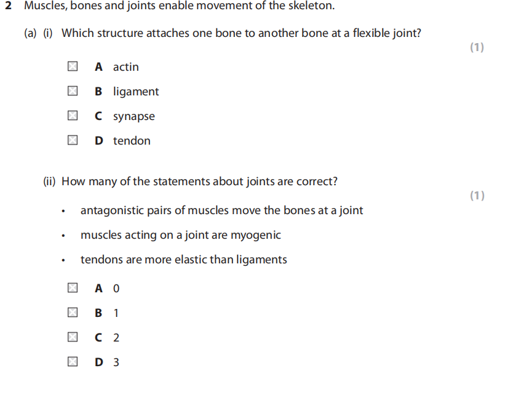This screenshot has width=532, height=400.
Task: Click the word 'tendon' answer label
Action: point(132,141)
